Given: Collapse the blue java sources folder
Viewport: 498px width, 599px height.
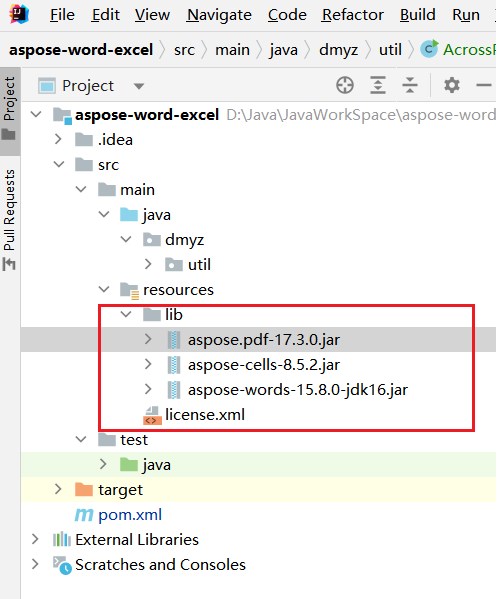Looking at the screenshot, I should pyautogui.click(x=104, y=214).
